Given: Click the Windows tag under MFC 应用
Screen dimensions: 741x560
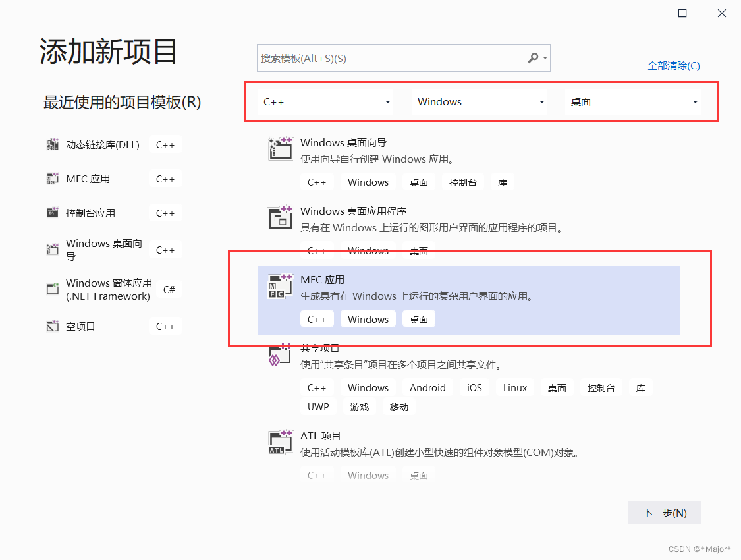Looking at the screenshot, I should [x=368, y=320].
